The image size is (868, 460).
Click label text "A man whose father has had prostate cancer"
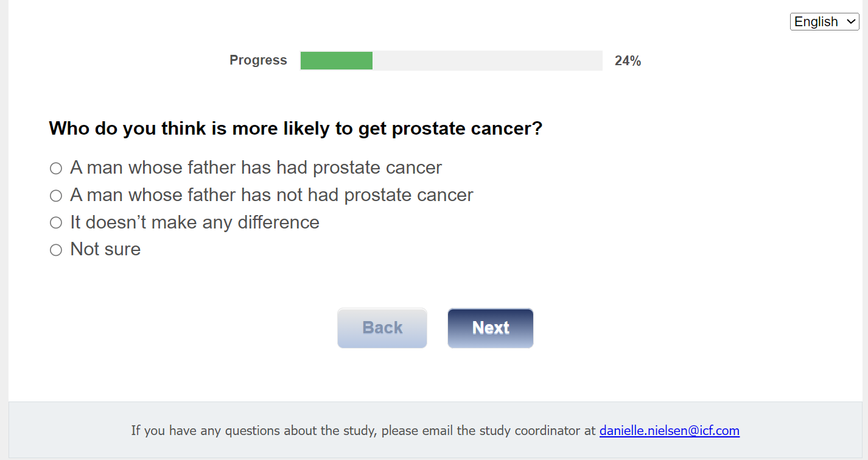[x=256, y=168]
